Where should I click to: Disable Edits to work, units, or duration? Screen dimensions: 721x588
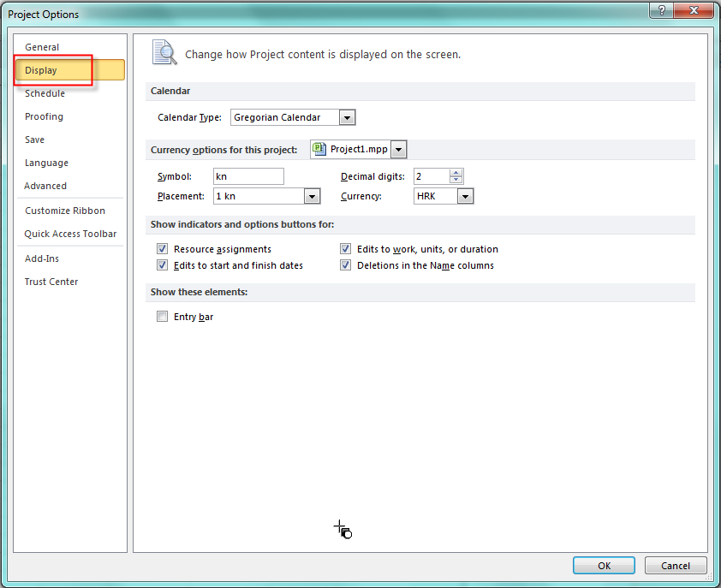[345, 249]
